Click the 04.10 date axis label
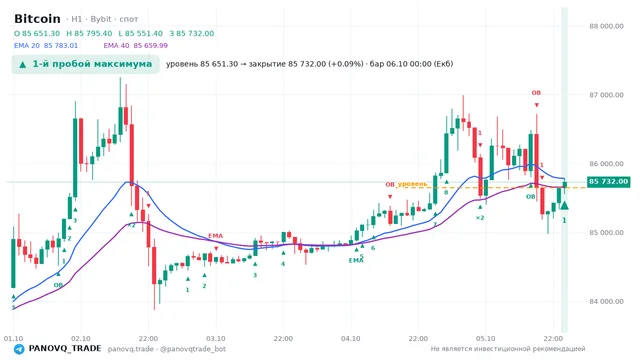Image resolution: width=640 pixels, height=360 pixels. 351,339
